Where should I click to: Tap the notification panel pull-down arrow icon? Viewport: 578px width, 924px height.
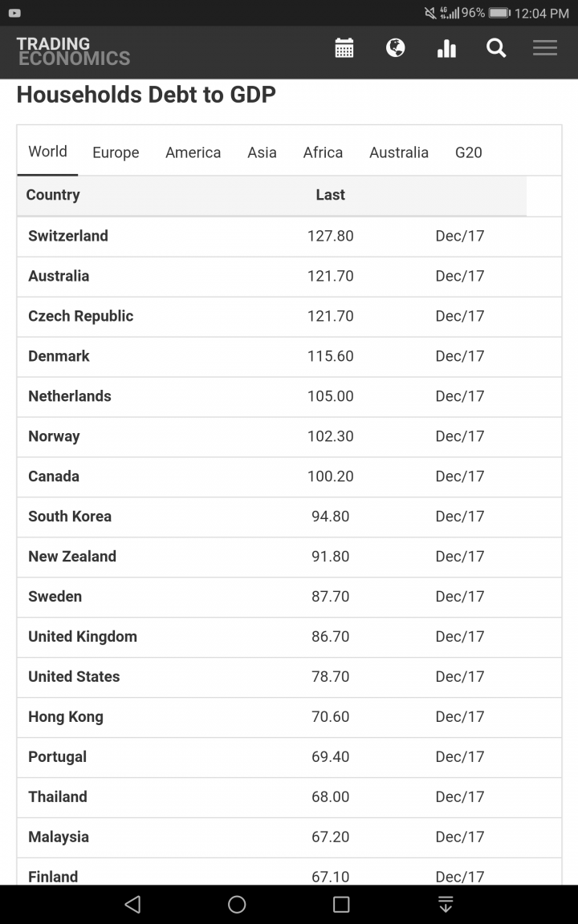click(x=446, y=905)
